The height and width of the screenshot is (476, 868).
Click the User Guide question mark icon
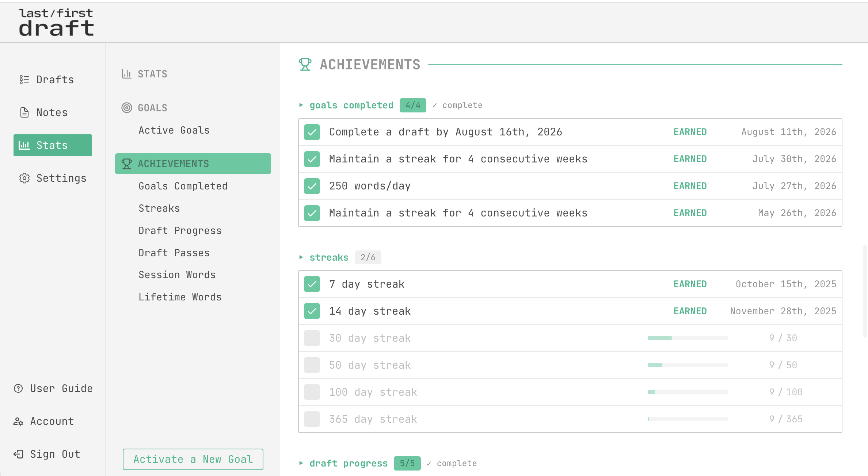(x=18, y=388)
